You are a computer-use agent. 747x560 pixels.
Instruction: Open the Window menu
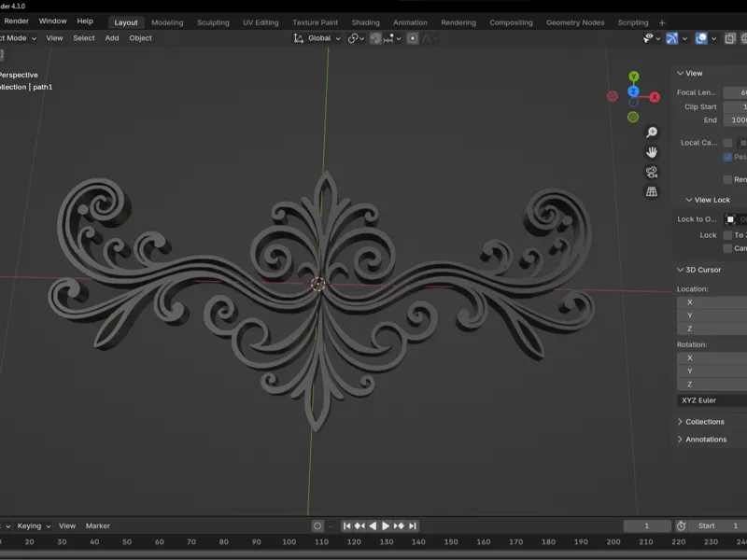52,21
